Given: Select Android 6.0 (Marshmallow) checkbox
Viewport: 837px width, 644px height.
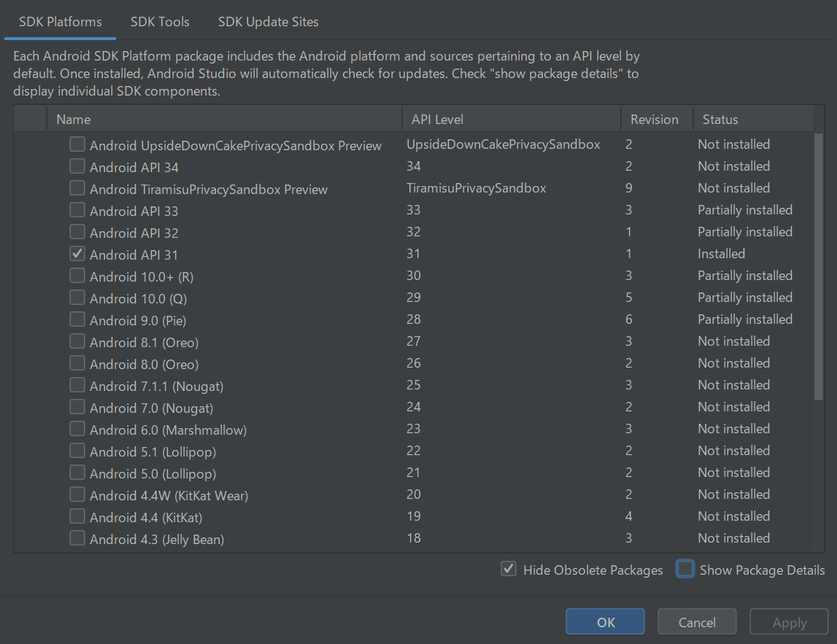Looking at the screenshot, I should coord(77,429).
